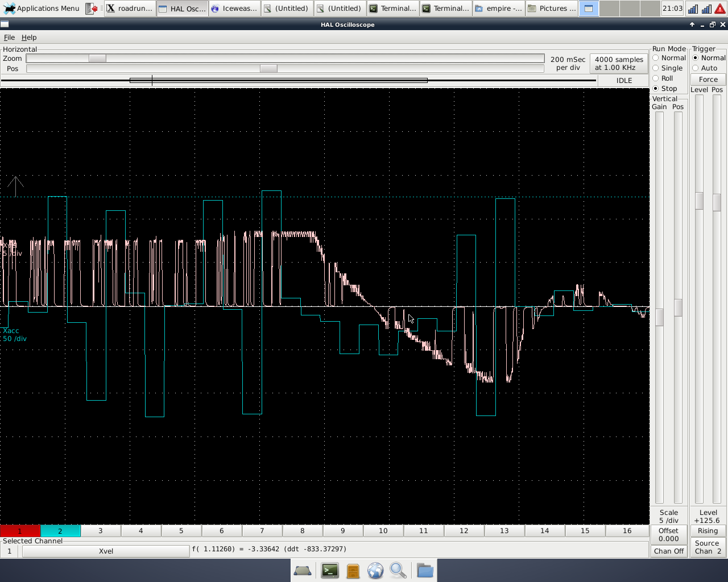The height and width of the screenshot is (582, 728).
Task: Choose Auto trigger mode
Action: click(x=705, y=68)
